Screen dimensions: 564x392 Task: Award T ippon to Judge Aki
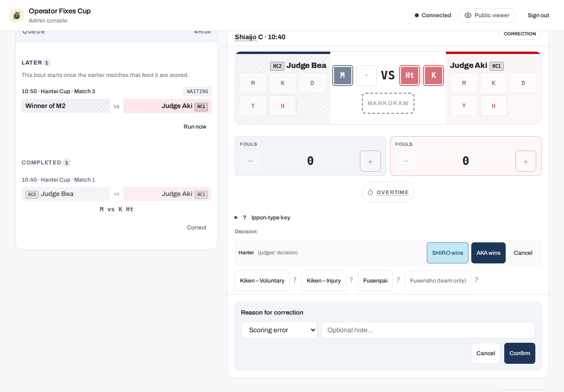(464, 106)
